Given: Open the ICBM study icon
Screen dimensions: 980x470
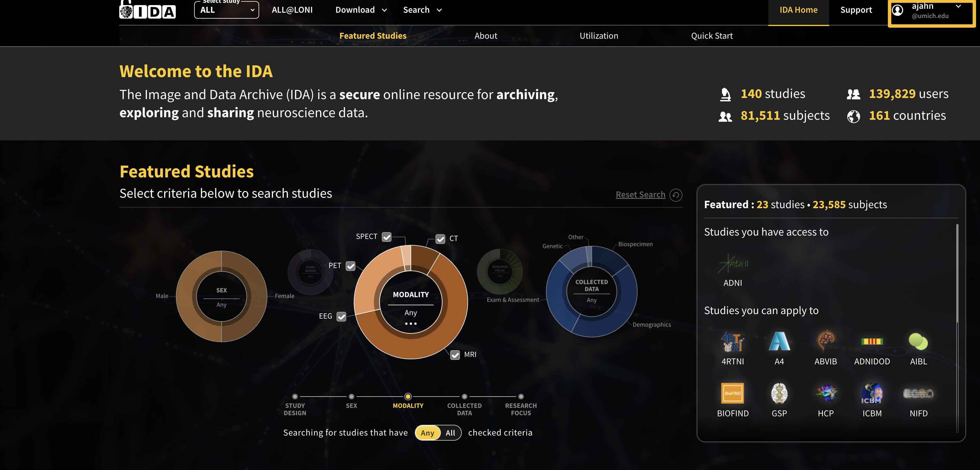Looking at the screenshot, I should pos(871,393).
